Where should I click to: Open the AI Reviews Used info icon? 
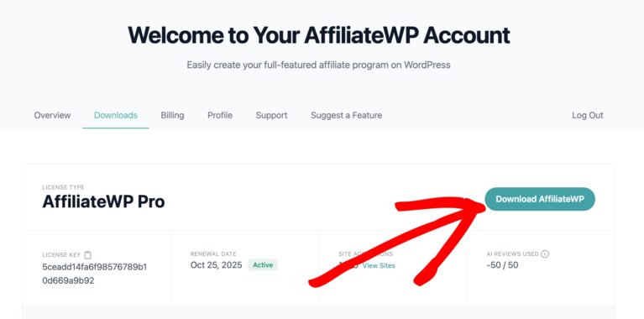tap(545, 254)
